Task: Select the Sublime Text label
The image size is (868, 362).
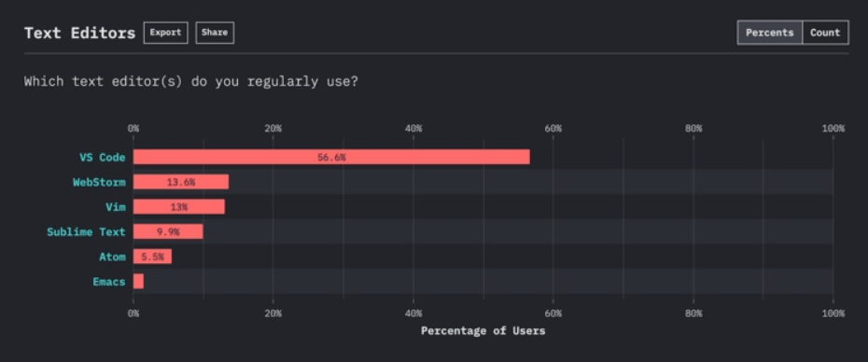Action: click(x=86, y=232)
